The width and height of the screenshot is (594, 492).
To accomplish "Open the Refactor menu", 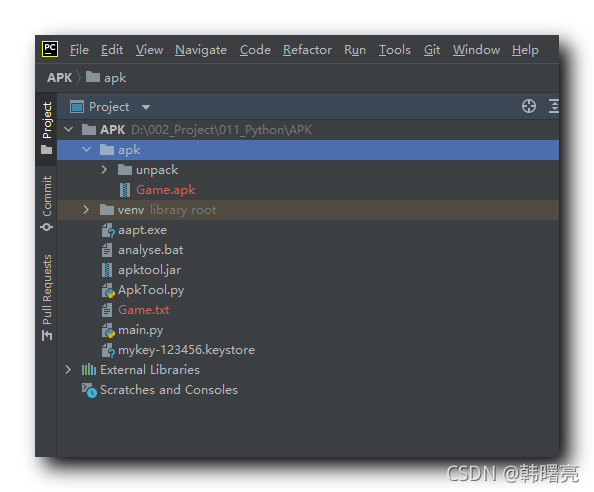I will point(307,50).
